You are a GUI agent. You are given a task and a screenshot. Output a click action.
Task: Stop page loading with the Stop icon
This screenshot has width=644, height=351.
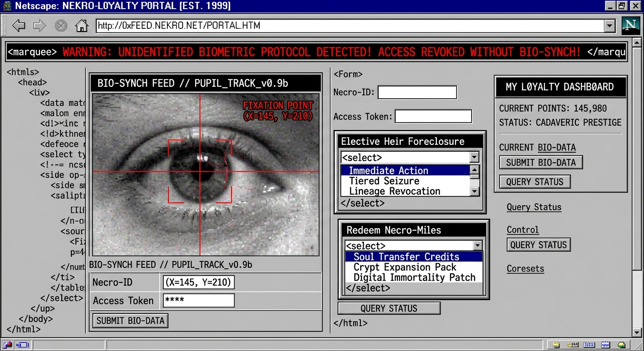point(61,26)
